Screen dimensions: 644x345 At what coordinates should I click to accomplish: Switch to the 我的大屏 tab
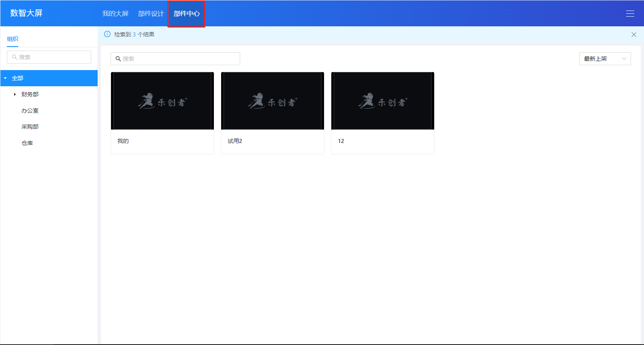pyautogui.click(x=115, y=14)
